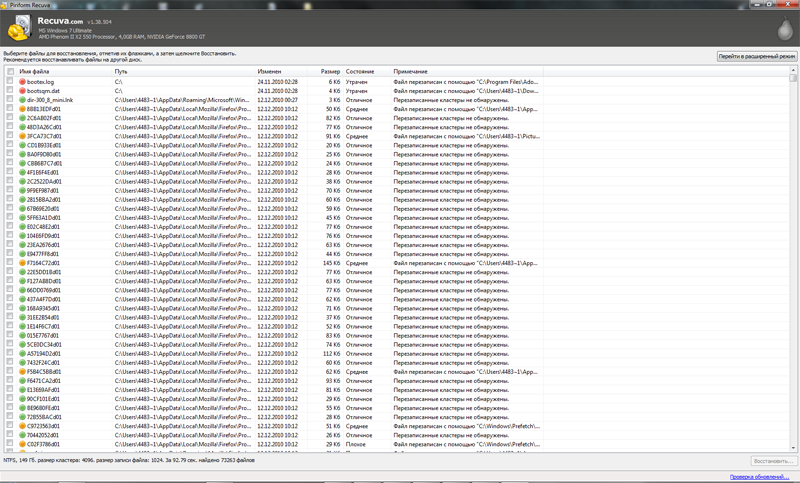Viewport: 800px width, 483px height.
Task: Click the red status dot of bootsqm.dat
Action: (x=22, y=91)
